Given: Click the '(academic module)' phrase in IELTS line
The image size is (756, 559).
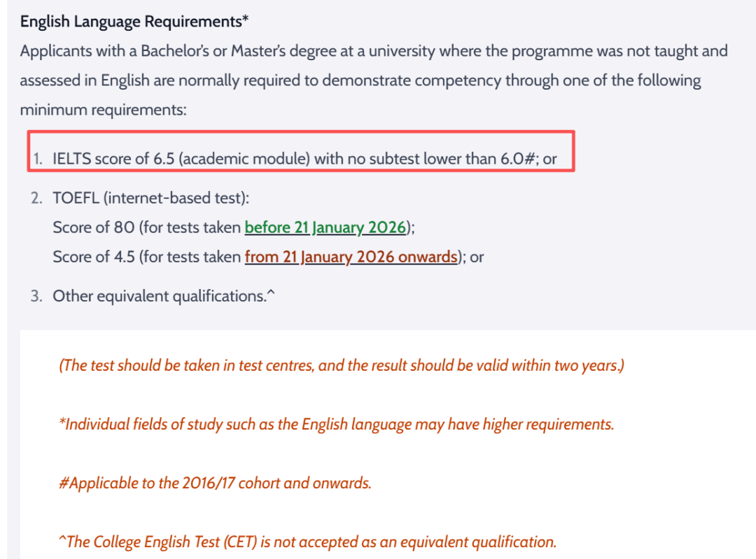Looking at the screenshot, I should (x=244, y=159).
